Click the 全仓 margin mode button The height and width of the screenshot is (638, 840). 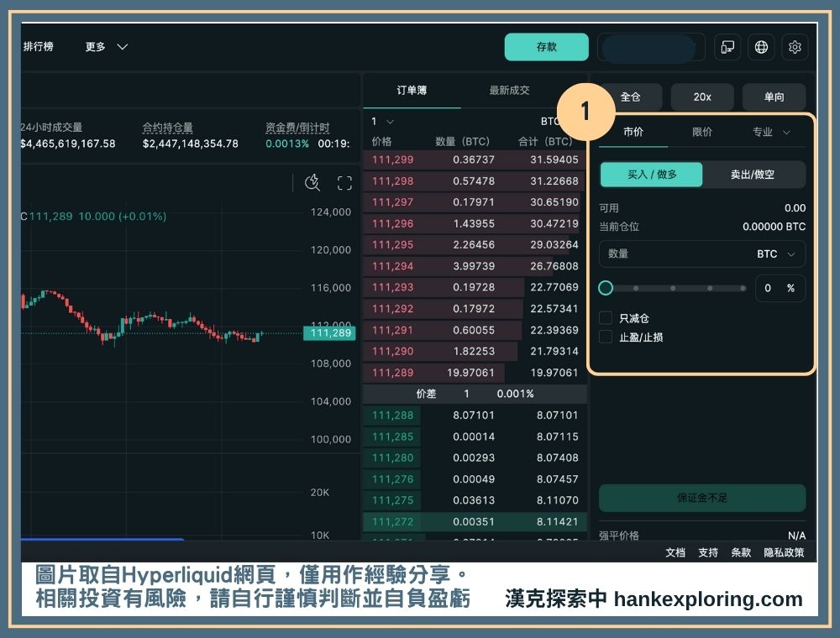(x=630, y=97)
